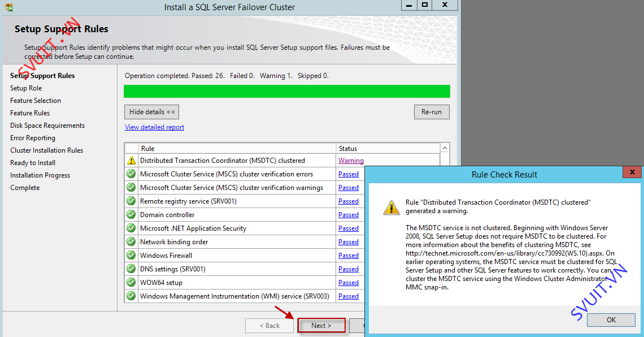
Task: Click the large warning icon in Rule Check Result
Action: click(391, 208)
